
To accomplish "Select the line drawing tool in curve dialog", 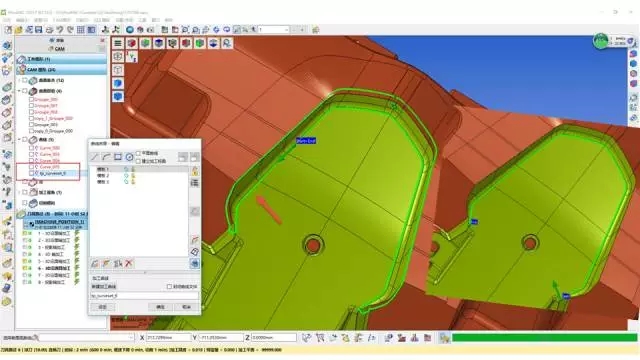I will coord(95,157).
